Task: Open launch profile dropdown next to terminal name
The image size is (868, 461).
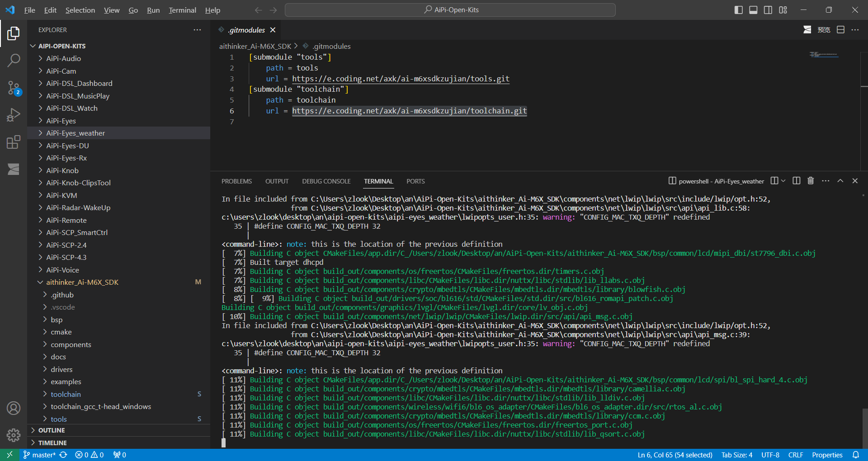Action: [783, 181]
